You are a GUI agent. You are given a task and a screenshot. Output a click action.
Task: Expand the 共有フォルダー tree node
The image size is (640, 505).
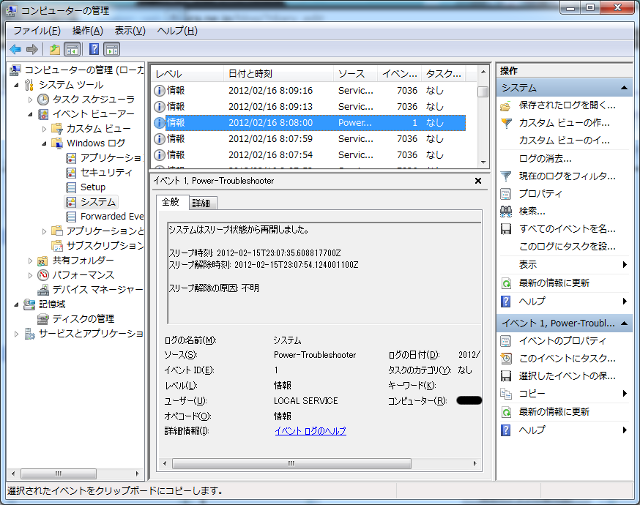(29, 260)
